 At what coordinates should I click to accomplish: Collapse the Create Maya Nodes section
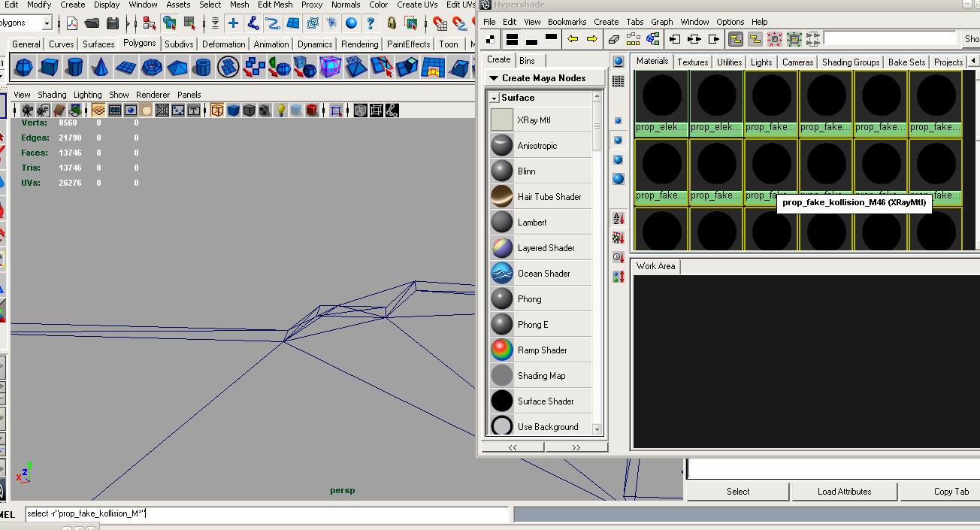point(494,78)
